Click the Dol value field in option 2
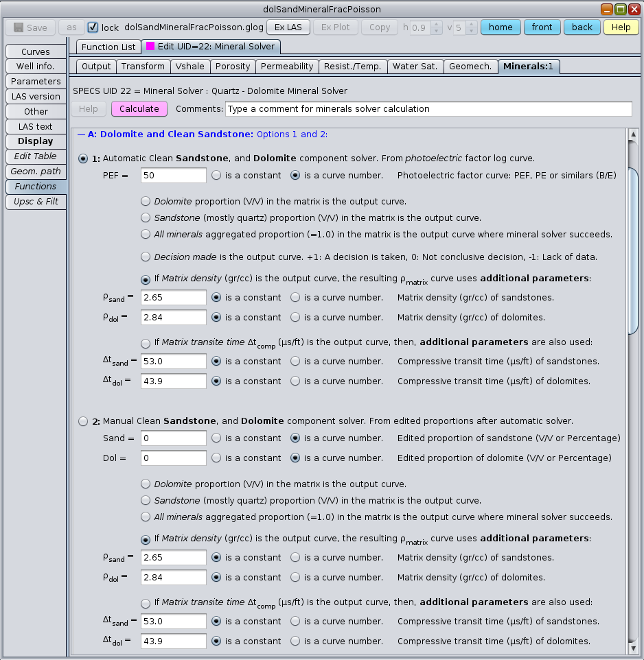 tap(173, 458)
